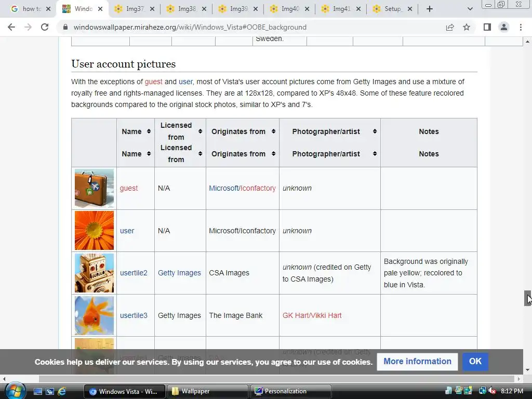The width and height of the screenshot is (532, 399).
Task: Open the usertile3 link
Action: [134, 315]
